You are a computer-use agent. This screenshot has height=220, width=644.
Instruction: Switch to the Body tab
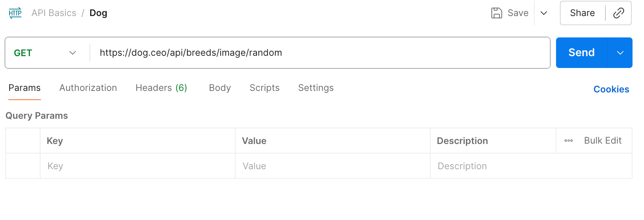tap(220, 88)
